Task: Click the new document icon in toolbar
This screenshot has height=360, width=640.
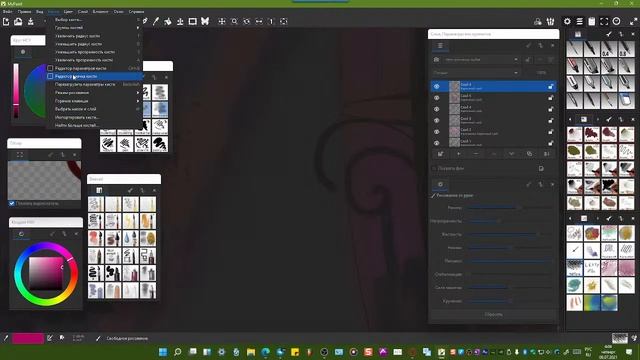Action: 6,22
